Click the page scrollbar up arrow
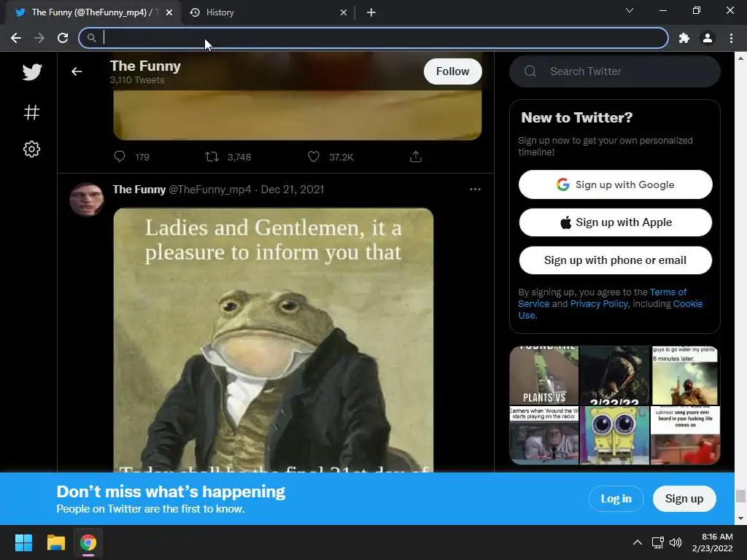 740,58
